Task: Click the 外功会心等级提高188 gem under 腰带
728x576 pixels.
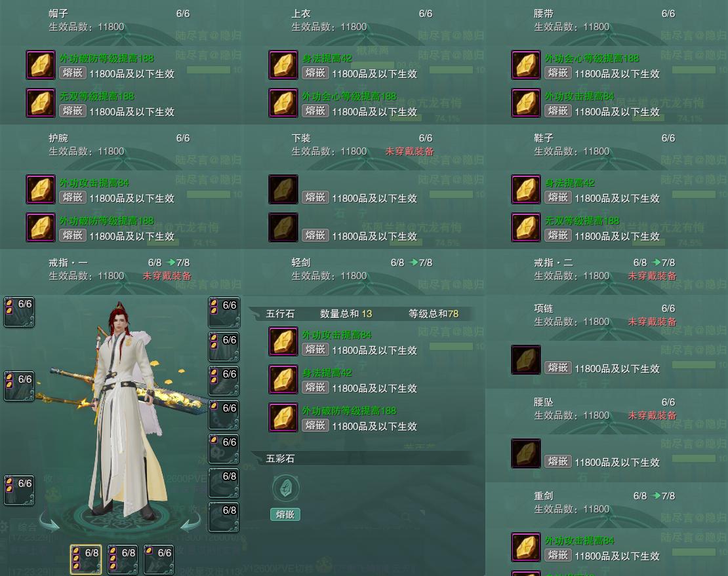Action: click(526, 65)
